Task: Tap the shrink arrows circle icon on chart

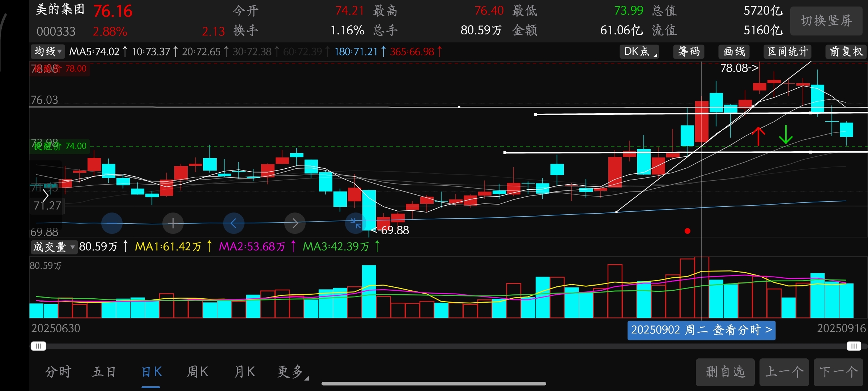Action: (356, 223)
